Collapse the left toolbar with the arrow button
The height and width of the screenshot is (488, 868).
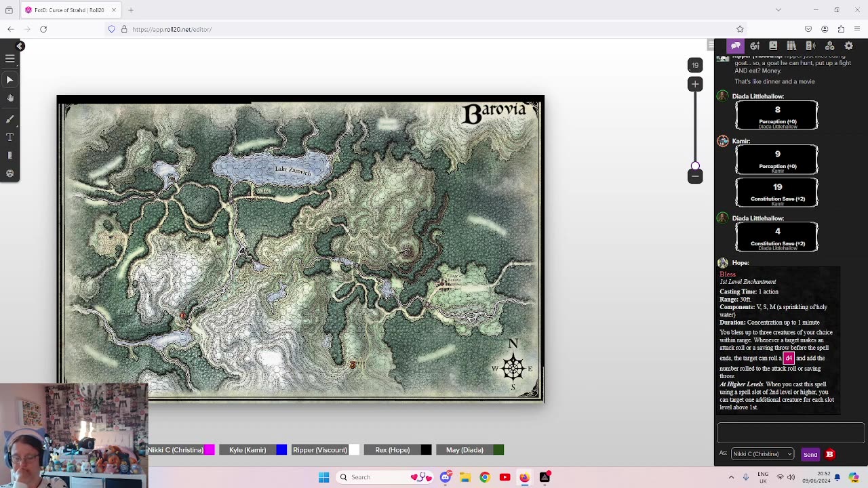[20, 46]
